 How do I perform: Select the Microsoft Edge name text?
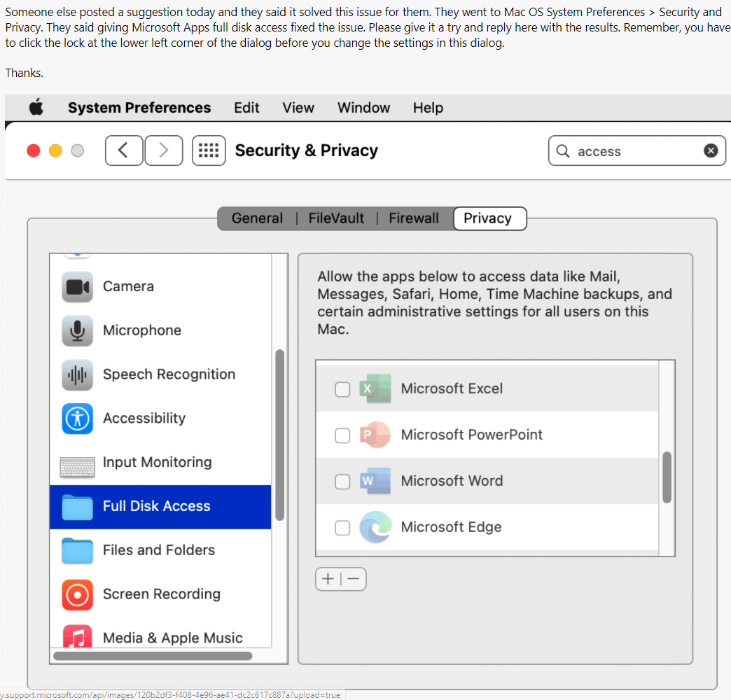point(452,527)
